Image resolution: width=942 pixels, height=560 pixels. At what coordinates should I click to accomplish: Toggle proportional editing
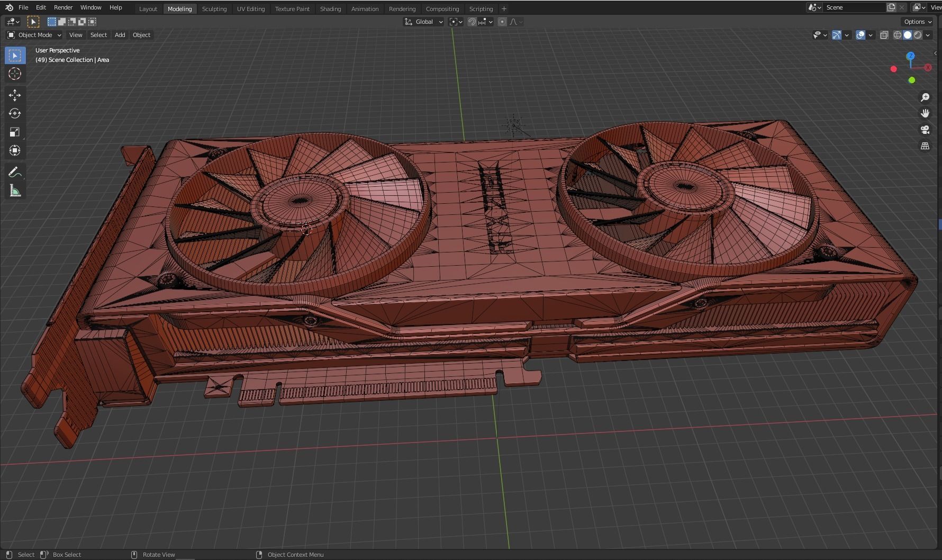[x=502, y=22]
